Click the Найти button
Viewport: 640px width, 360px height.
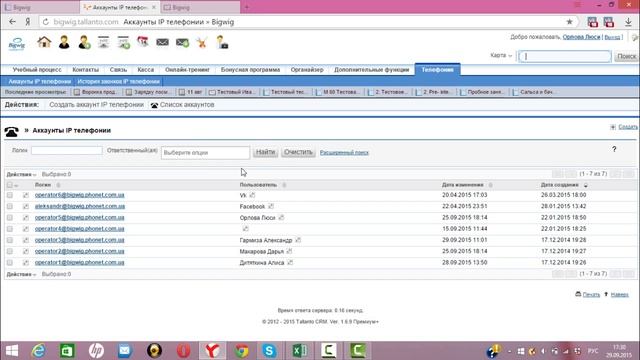(x=265, y=152)
